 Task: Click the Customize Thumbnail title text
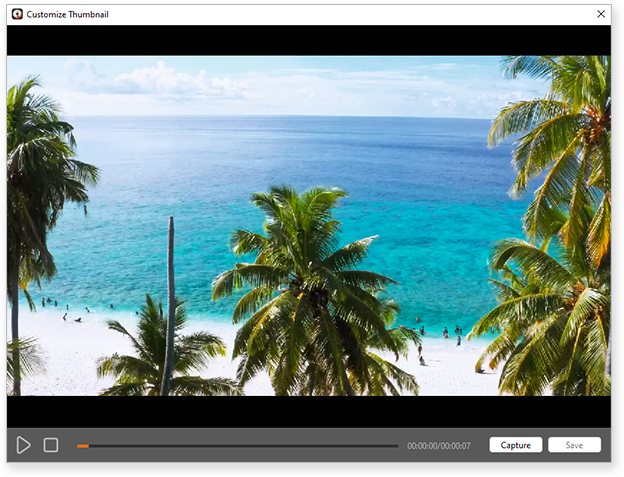(x=68, y=14)
